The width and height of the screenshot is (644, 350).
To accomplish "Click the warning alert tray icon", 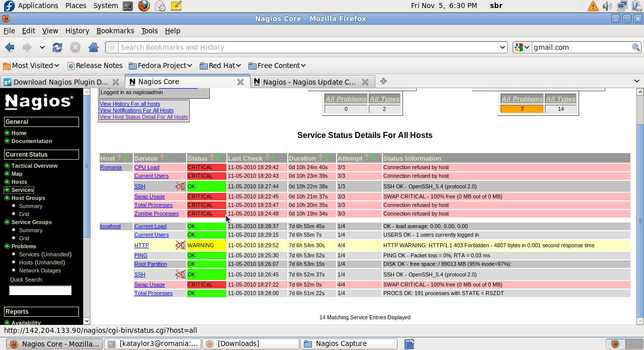I will 593,6.
